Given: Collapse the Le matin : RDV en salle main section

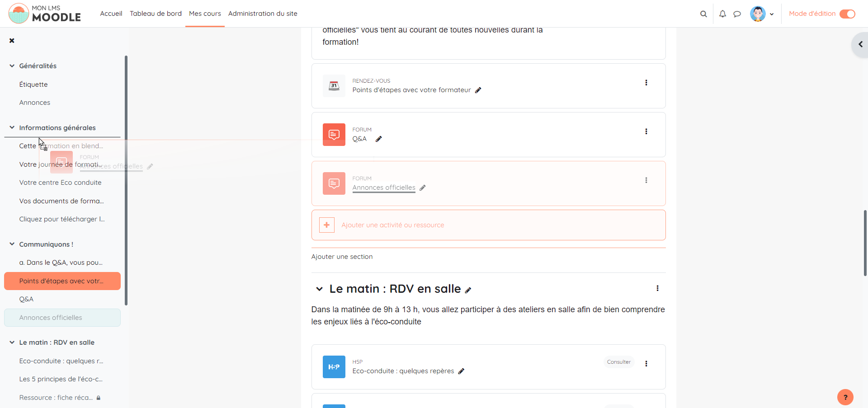Looking at the screenshot, I should [x=320, y=289].
